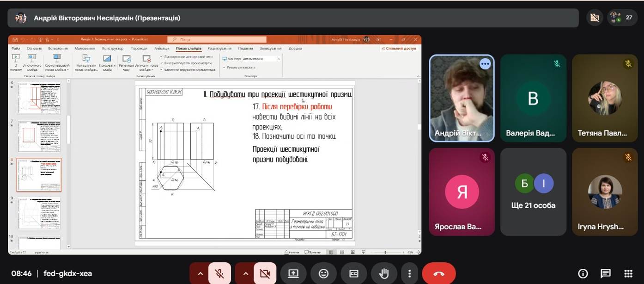The image size is (644, 284).
Task: Switch to Reading view icon
Action: pyautogui.click(x=353, y=252)
